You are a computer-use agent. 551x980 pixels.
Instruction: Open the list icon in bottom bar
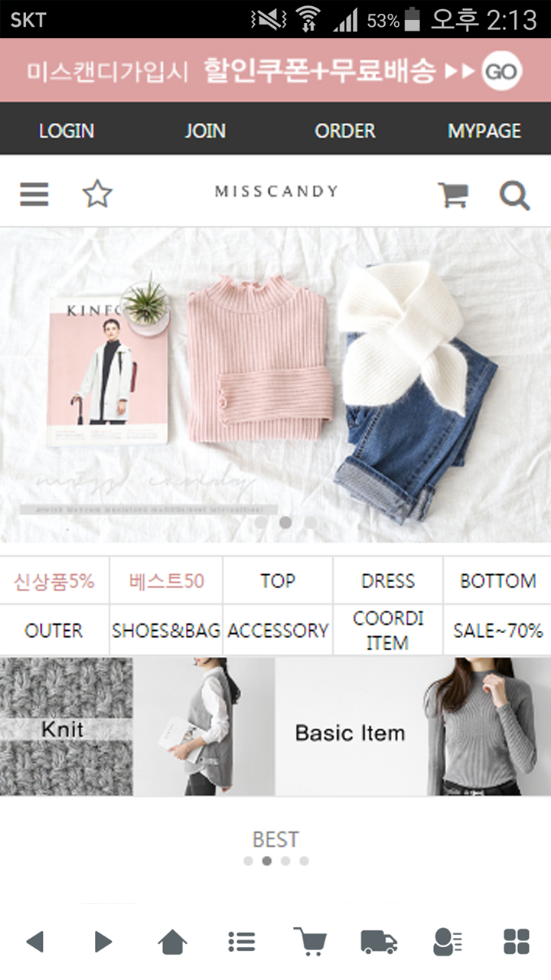coord(241,942)
